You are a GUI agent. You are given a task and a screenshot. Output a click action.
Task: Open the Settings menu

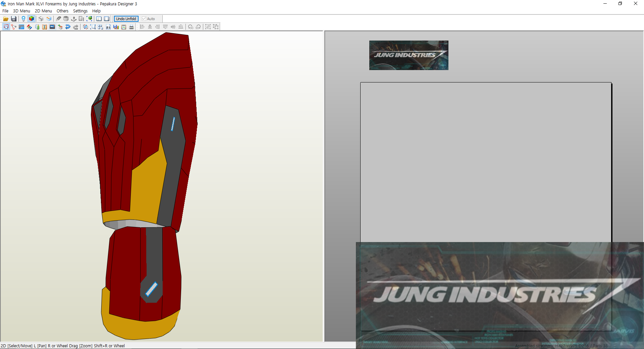point(80,11)
